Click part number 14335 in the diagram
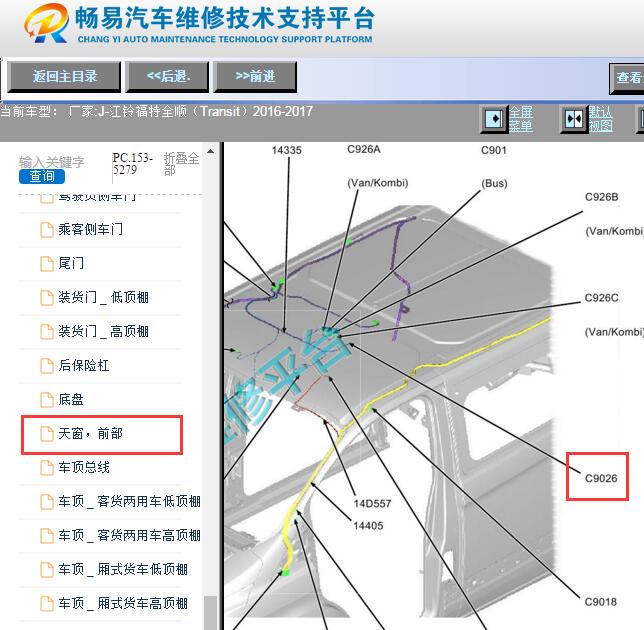 (286, 150)
